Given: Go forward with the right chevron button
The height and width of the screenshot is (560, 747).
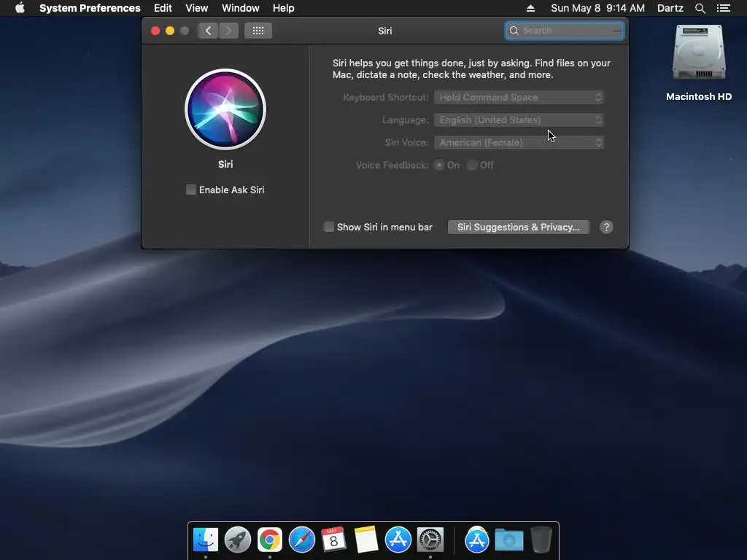Looking at the screenshot, I should click(228, 31).
